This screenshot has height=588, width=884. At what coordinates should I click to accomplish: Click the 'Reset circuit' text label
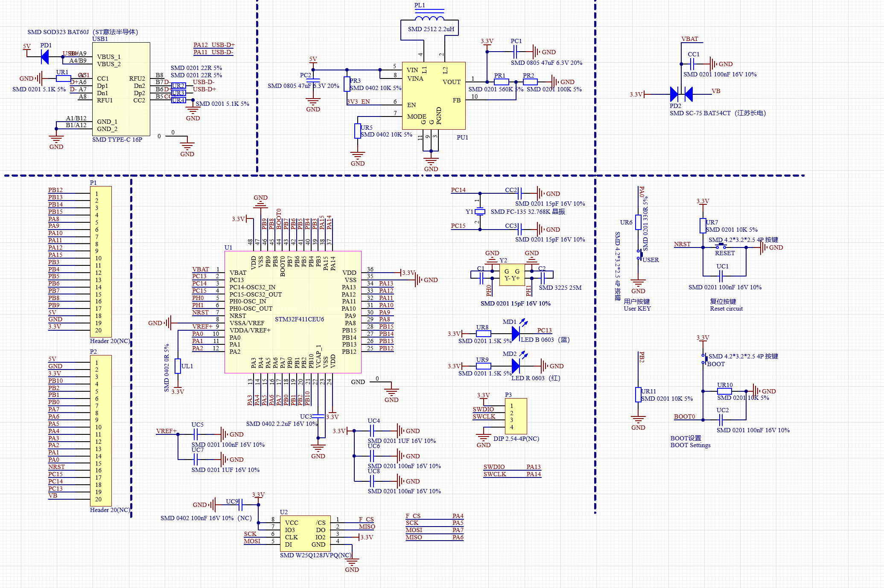coord(726,309)
